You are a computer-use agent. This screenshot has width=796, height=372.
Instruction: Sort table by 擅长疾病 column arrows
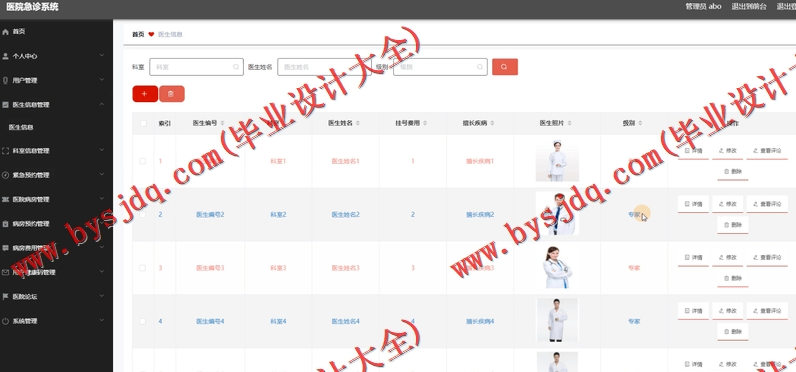(492, 123)
